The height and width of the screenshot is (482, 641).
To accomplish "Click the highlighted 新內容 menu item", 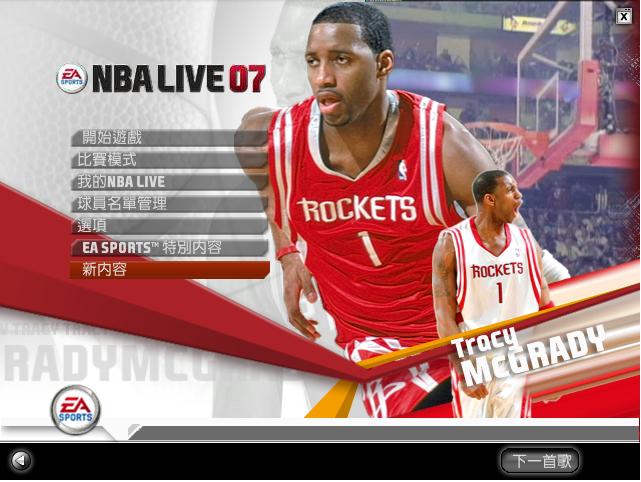I will coord(168,270).
